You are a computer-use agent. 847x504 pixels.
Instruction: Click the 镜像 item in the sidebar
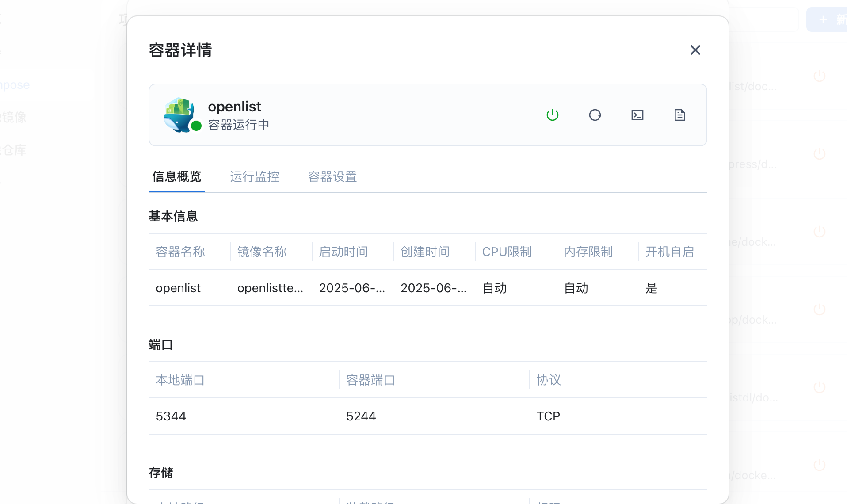coord(14,117)
